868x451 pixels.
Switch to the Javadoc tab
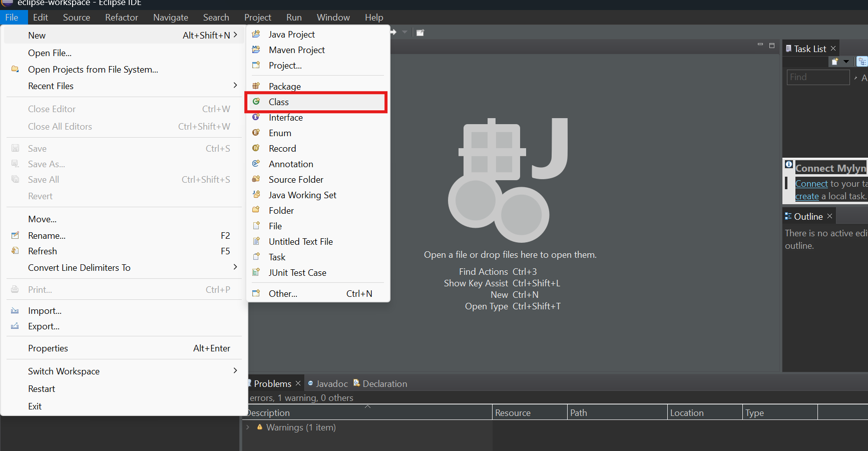click(328, 384)
